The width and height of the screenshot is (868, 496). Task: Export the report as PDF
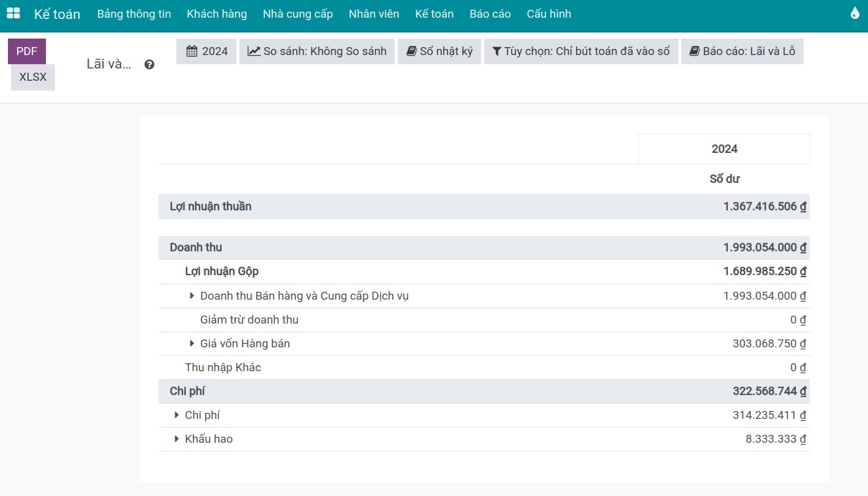(27, 51)
